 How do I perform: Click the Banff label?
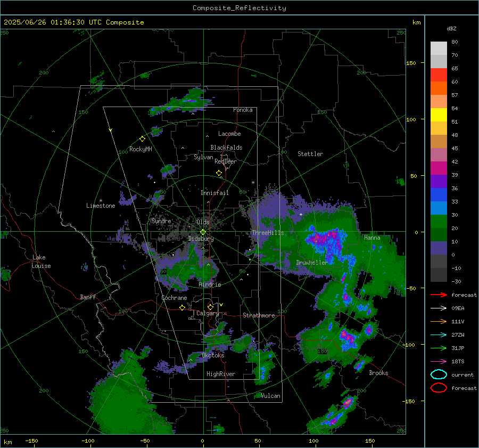point(88,297)
